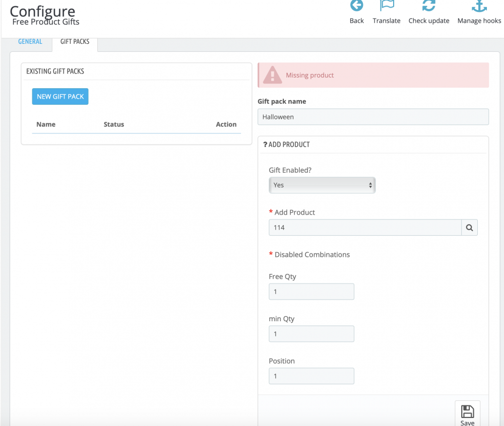Click the min Qty field
504x426 pixels.
pyautogui.click(x=311, y=334)
